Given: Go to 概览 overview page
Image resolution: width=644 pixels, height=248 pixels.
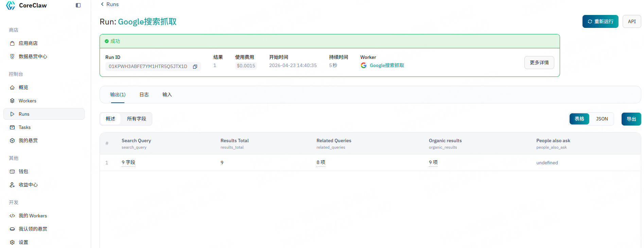Looking at the screenshot, I should tap(23, 88).
